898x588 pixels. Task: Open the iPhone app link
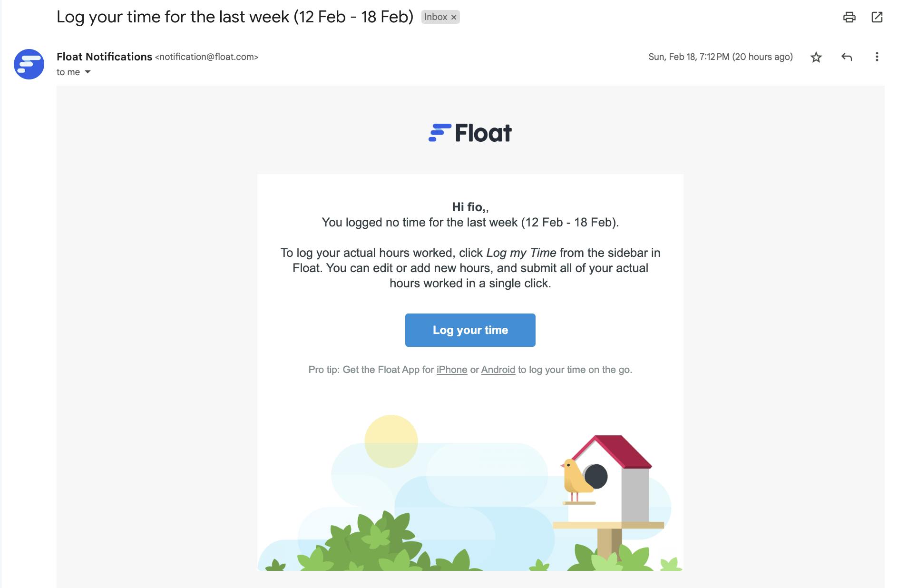[x=451, y=369]
